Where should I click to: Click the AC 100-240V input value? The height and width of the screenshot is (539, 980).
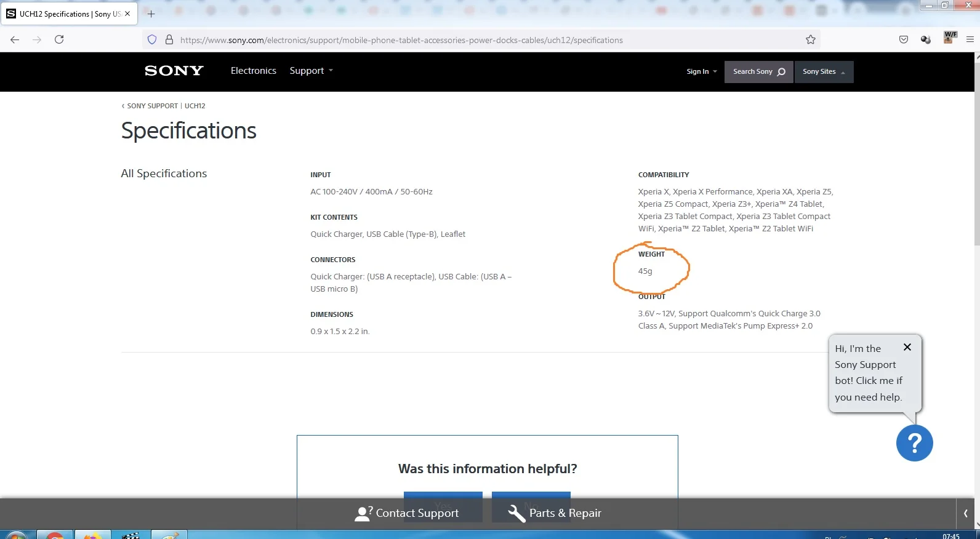(x=371, y=192)
